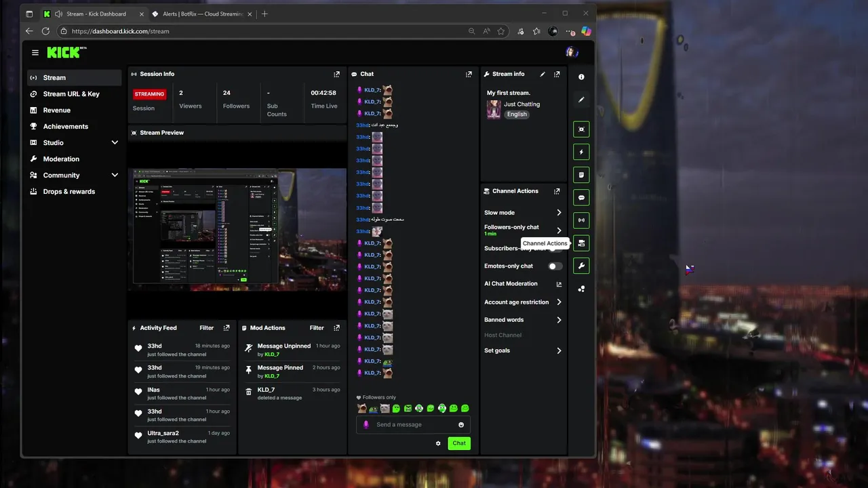Open the emoji picker in message box
This screenshot has width=868, height=488.
(461, 425)
